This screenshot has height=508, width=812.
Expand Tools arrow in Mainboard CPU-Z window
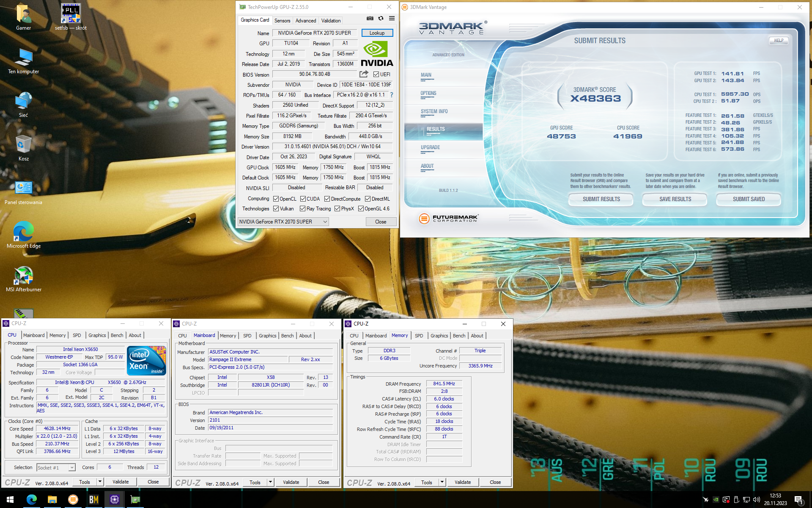(x=270, y=482)
